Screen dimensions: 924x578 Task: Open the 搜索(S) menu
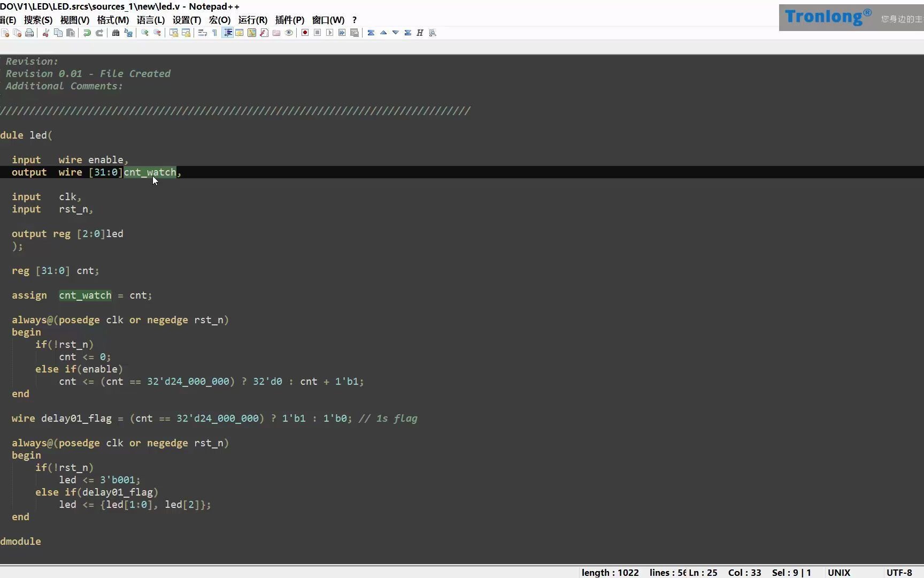(38, 20)
